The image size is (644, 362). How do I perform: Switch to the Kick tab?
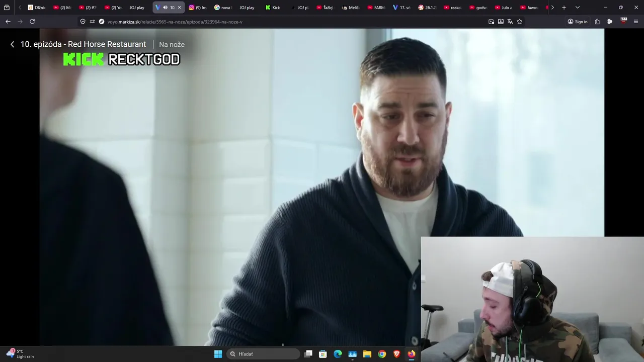[273, 8]
